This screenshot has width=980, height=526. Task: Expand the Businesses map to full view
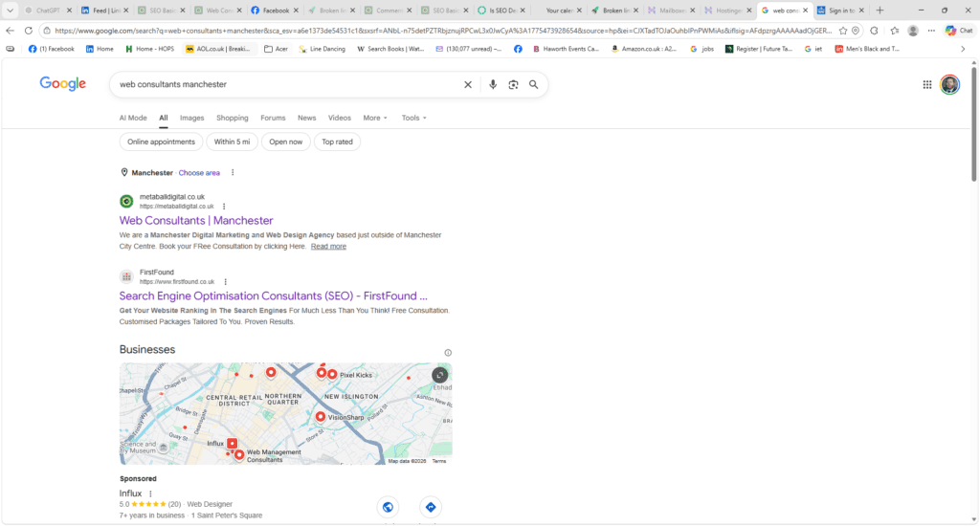[439, 376]
